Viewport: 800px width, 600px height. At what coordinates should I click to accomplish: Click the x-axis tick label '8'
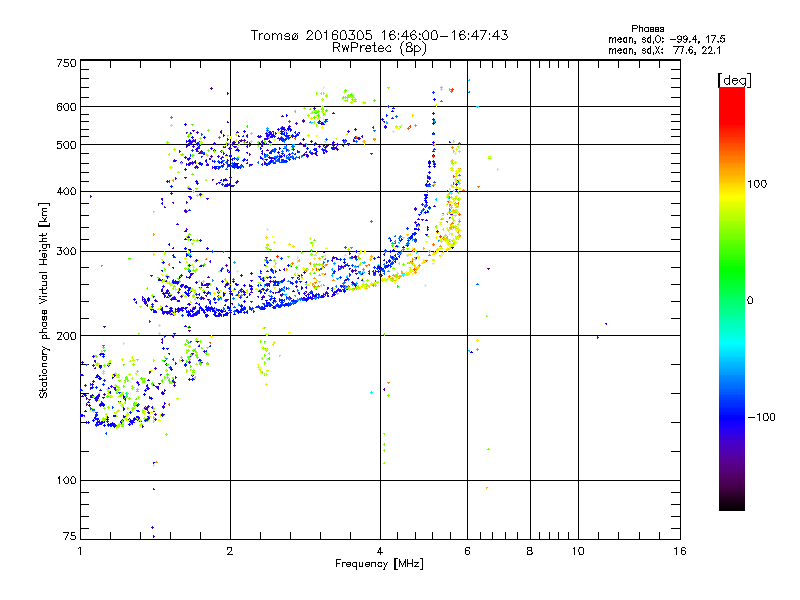(530, 551)
